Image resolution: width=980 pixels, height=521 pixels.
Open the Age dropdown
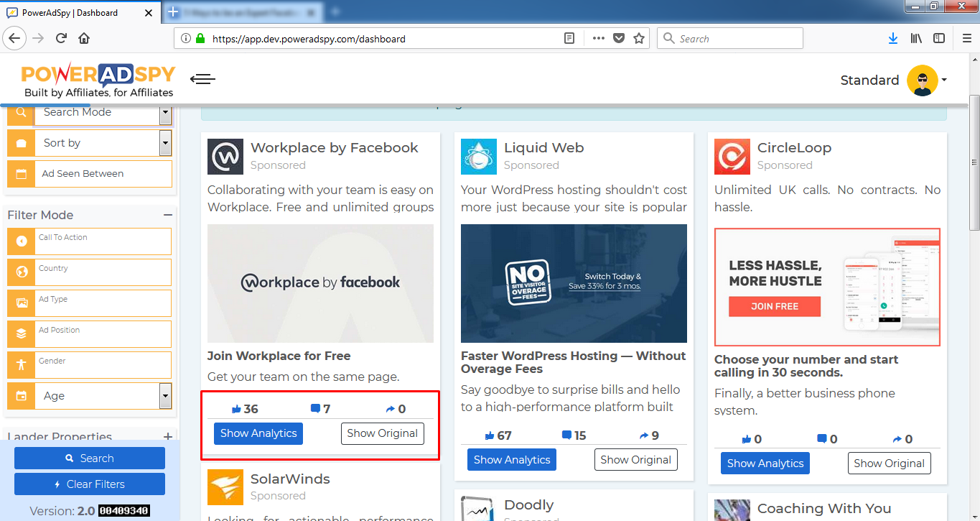click(103, 396)
